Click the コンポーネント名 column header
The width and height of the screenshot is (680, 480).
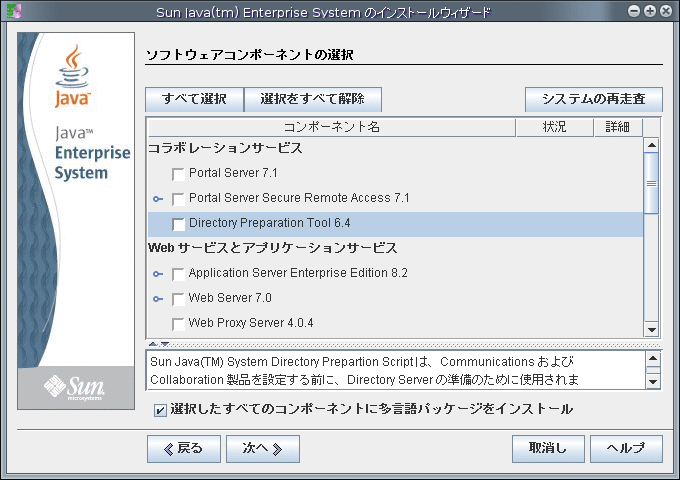point(331,127)
